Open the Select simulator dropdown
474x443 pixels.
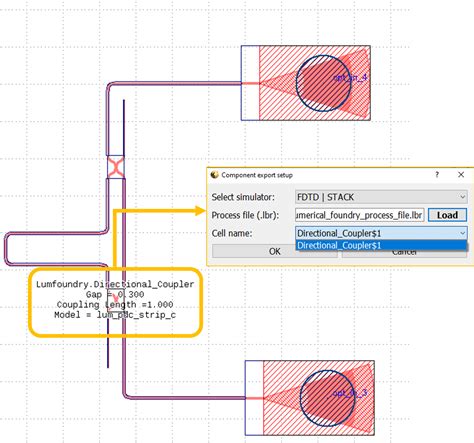pos(381,197)
